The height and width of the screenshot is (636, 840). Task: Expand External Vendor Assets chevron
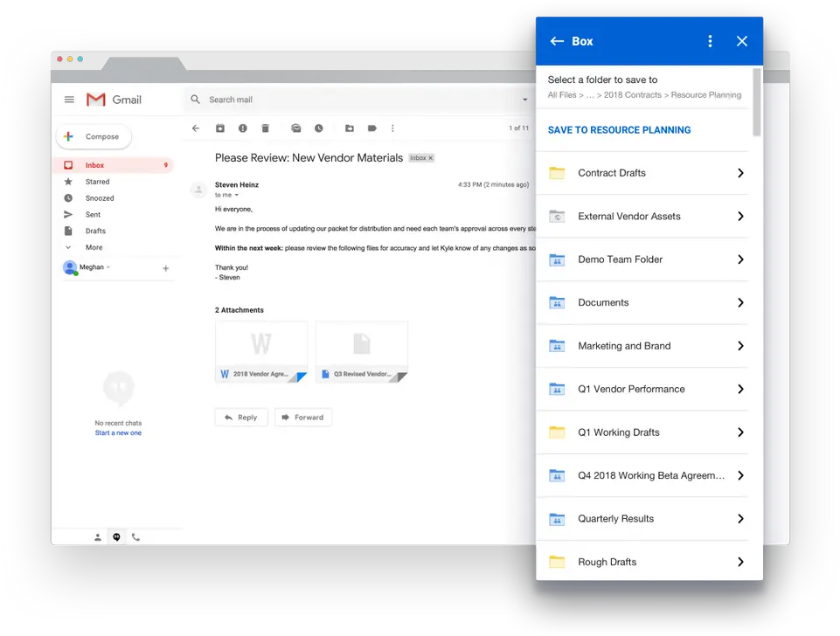(740, 217)
